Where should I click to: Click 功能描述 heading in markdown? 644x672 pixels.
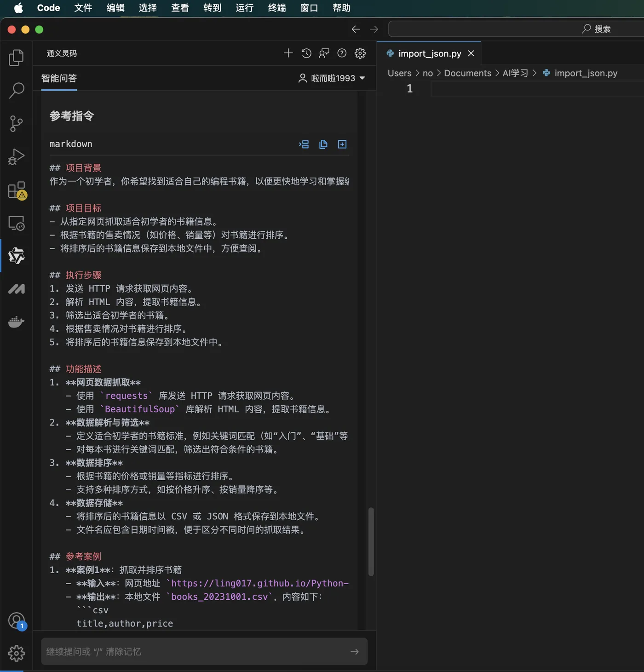tap(83, 369)
